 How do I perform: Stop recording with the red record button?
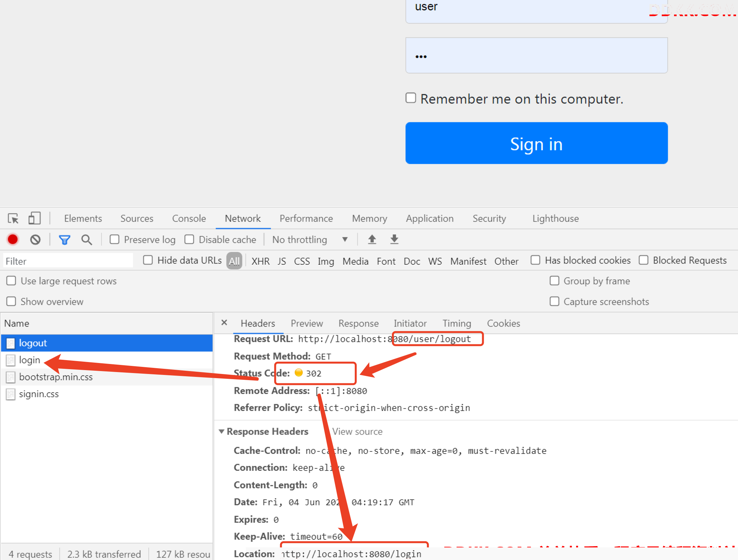13,240
